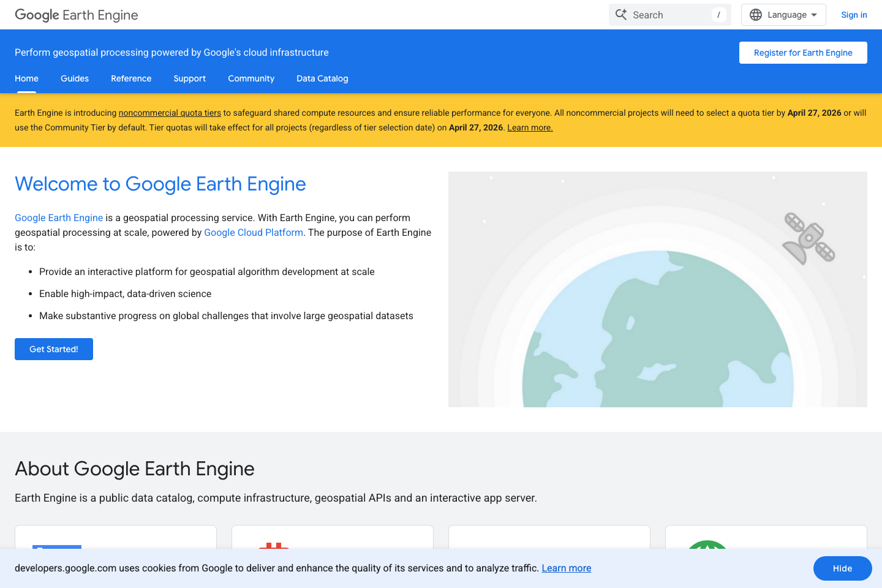Click the satellite in the Earth illustration
882x588 pixels.
pos(809,238)
